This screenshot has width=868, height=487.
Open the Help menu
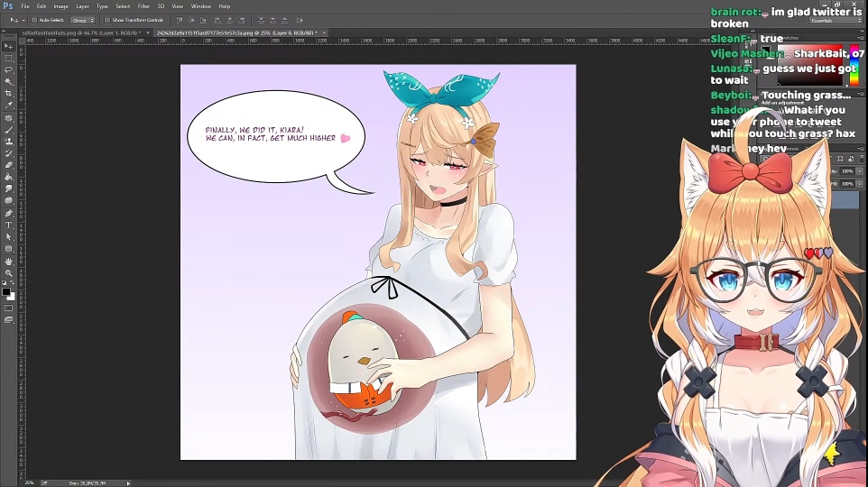pyautogui.click(x=224, y=6)
